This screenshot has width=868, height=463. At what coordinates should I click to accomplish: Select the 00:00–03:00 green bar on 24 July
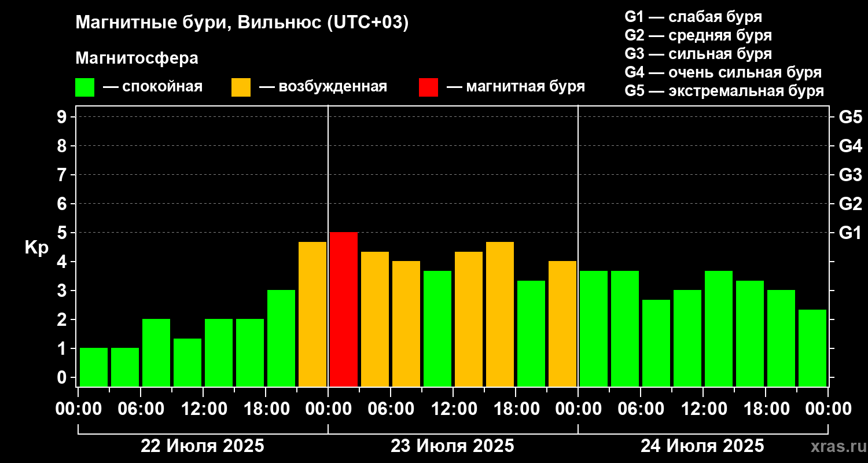594,329
